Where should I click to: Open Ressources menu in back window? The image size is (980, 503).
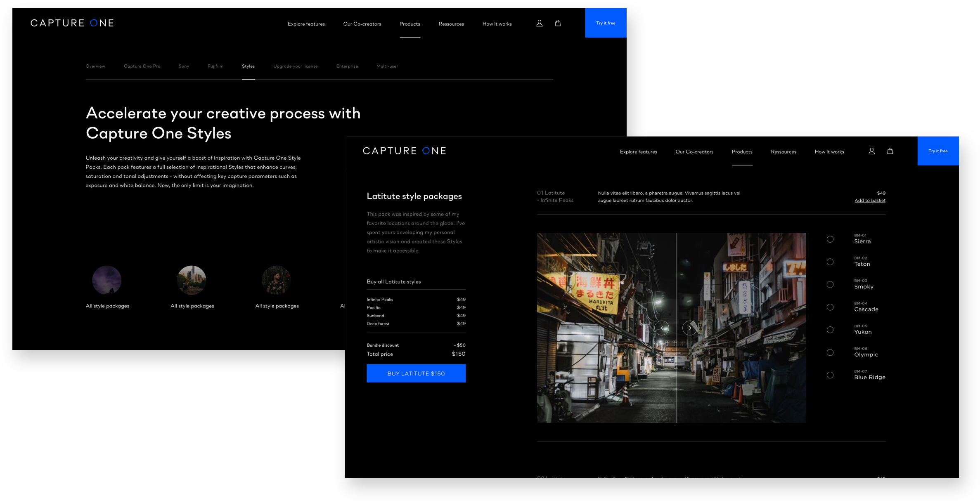click(x=451, y=24)
